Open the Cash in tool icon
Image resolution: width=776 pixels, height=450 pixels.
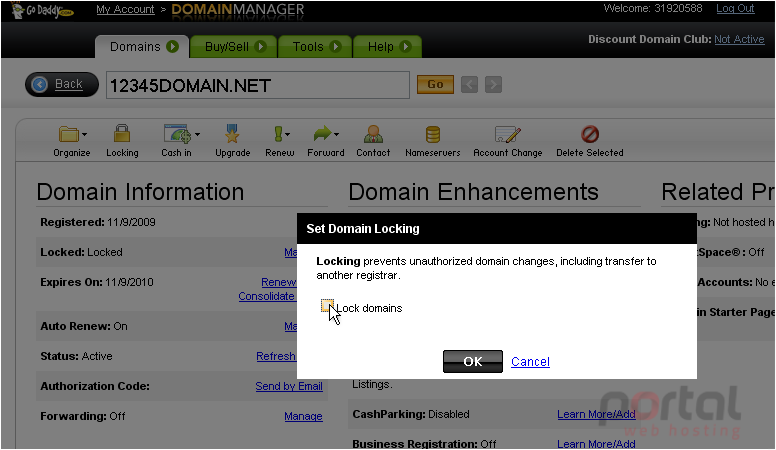(177, 134)
